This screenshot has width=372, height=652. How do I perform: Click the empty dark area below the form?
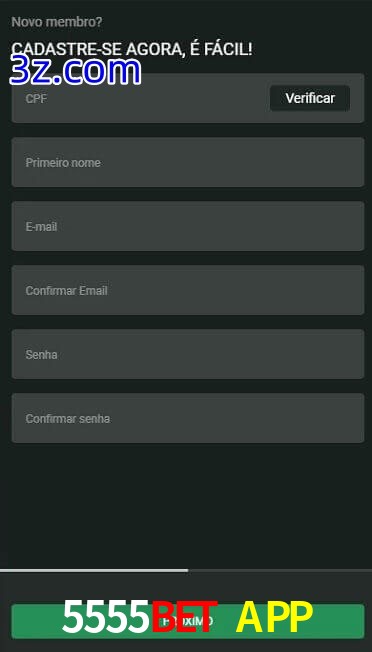click(x=186, y=505)
